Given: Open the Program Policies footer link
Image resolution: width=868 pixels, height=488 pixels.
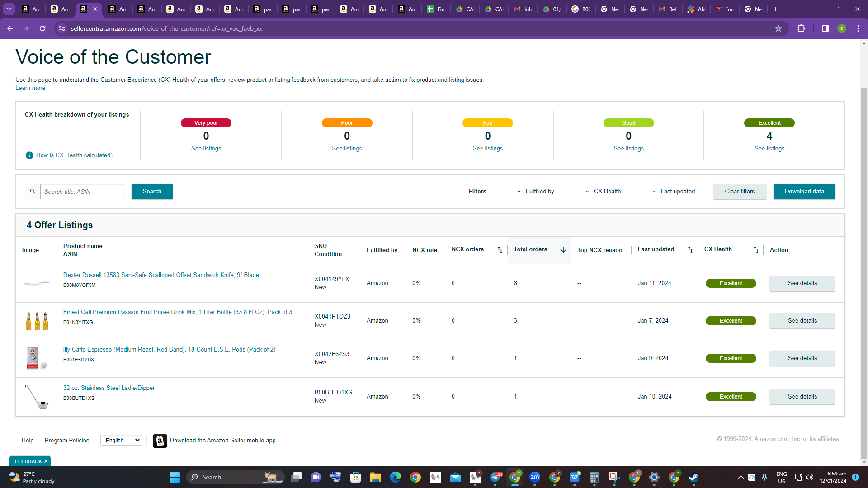Looking at the screenshot, I should [67, 441].
